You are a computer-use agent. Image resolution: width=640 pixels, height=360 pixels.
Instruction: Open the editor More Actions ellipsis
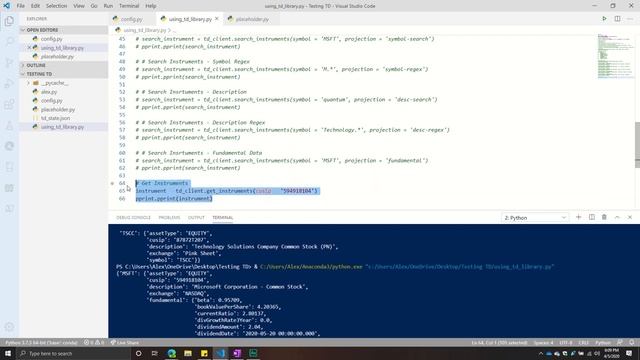(x=630, y=19)
